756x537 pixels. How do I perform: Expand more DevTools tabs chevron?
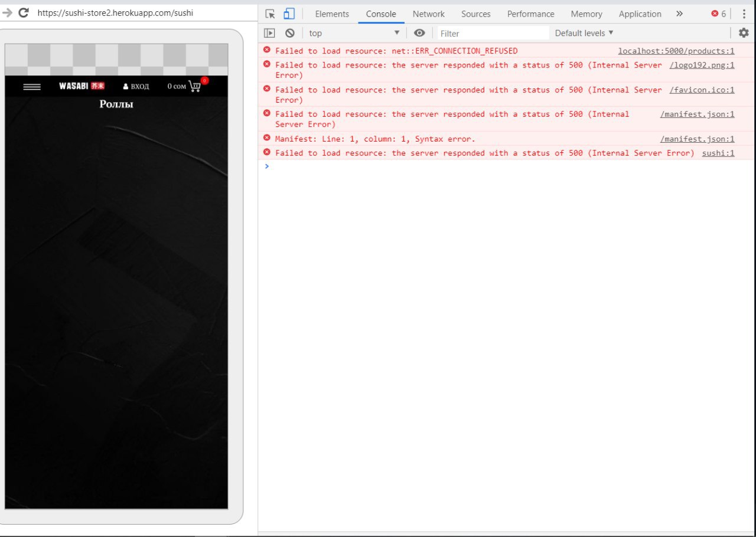(679, 14)
